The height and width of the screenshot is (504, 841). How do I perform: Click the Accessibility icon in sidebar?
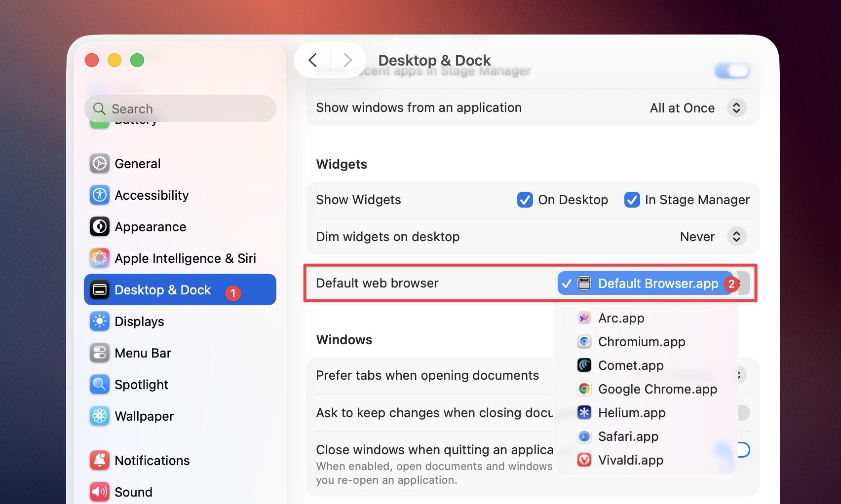click(99, 195)
